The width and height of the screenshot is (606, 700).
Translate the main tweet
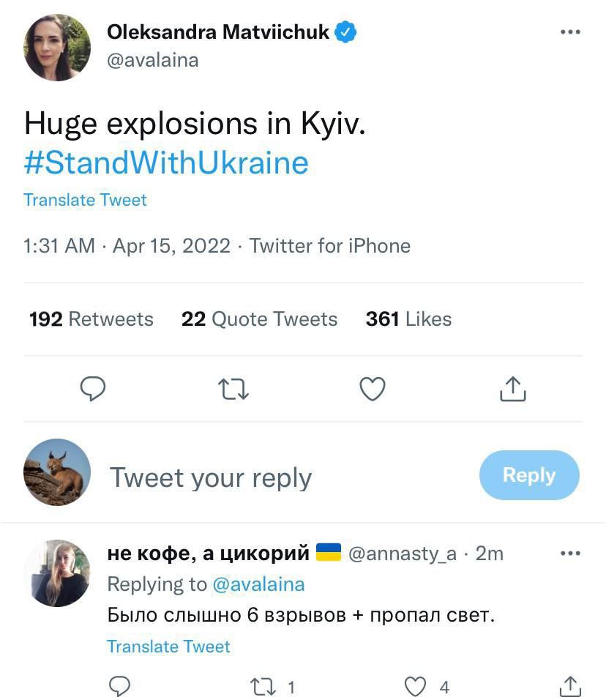pyautogui.click(x=85, y=200)
